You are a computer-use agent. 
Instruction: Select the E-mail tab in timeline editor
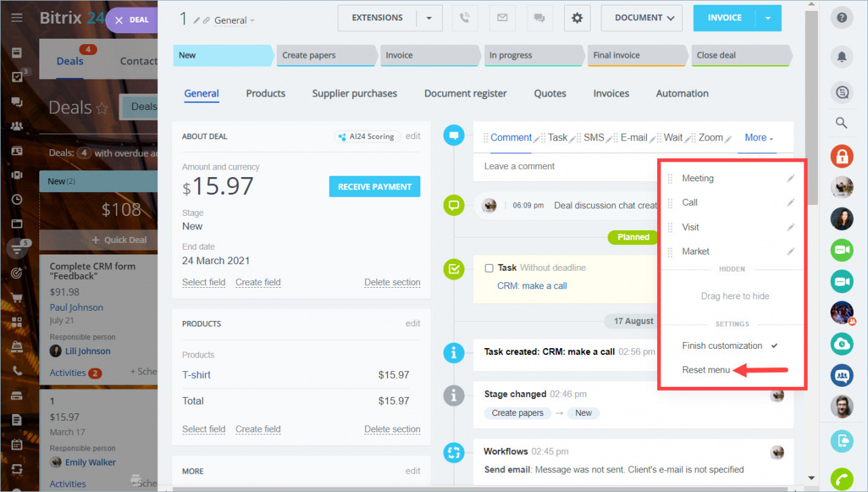pos(634,138)
